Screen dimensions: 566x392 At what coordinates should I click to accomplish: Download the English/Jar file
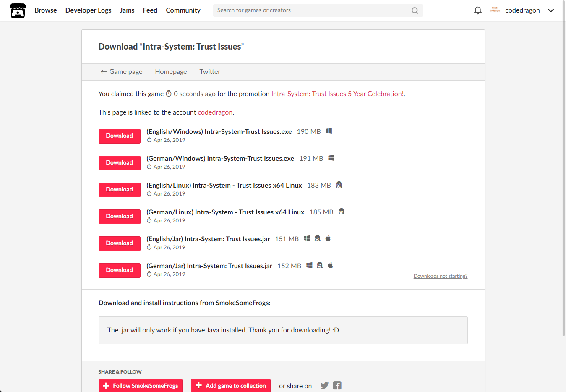coord(120,243)
